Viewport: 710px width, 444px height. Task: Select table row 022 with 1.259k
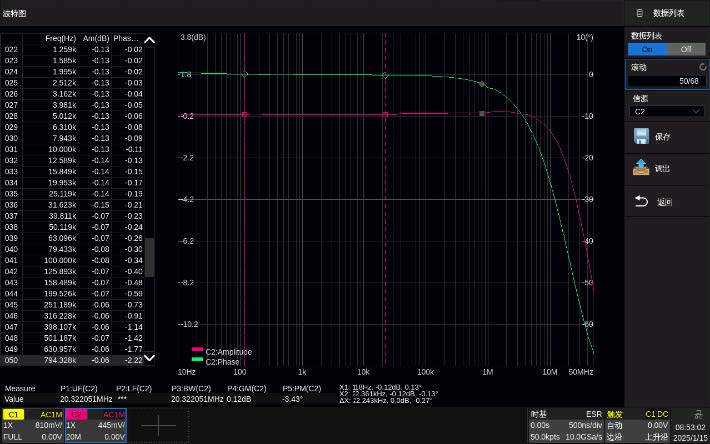pos(73,49)
